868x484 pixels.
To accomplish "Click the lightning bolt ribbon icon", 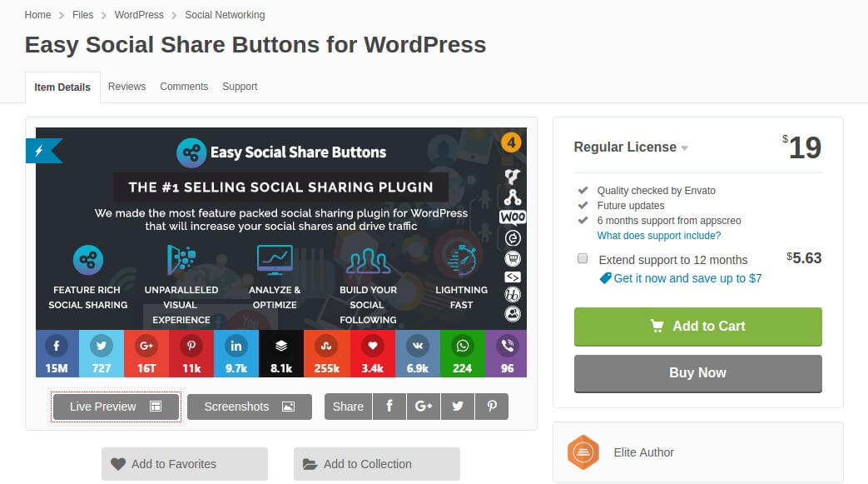I will (x=39, y=151).
